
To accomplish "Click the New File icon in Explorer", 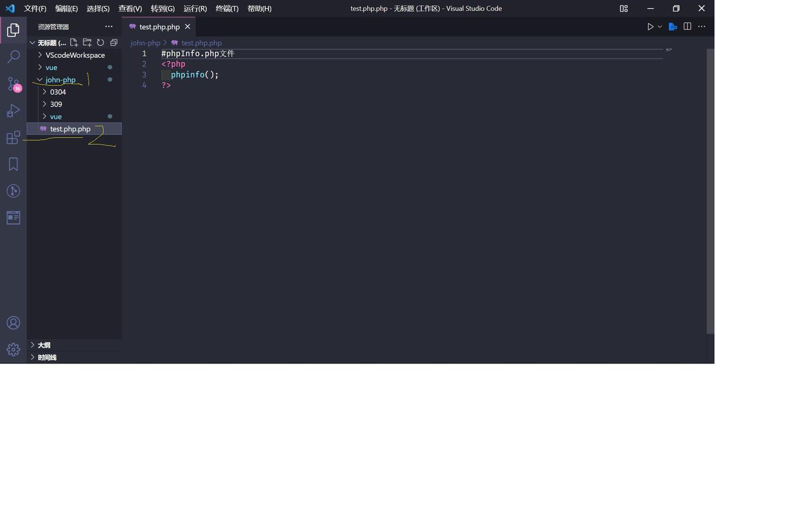I will [x=74, y=42].
